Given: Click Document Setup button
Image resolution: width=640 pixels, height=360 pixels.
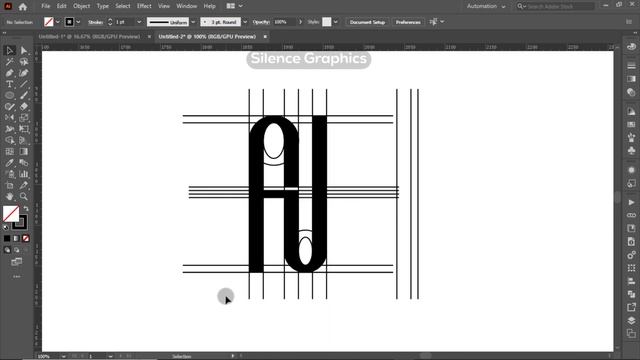Looking at the screenshot, I should [367, 22].
